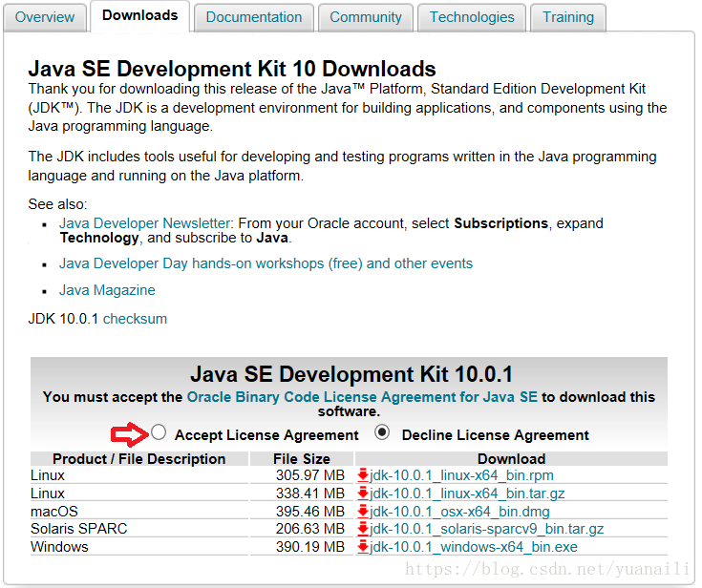Open the Training tab
The width and height of the screenshot is (702, 588).
[x=568, y=17]
